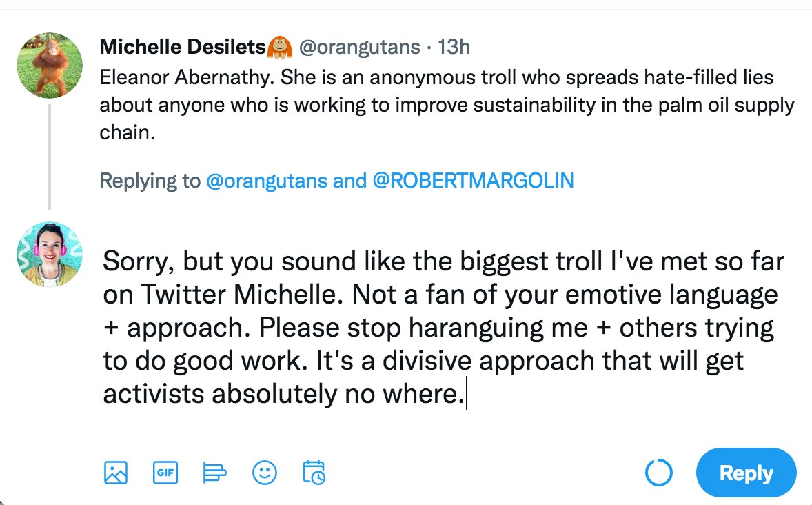The height and width of the screenshot is (505, 812).
Task: Click the replier's avatar with pink headphones
Action: pyautogui.click(x=50, y=255)
